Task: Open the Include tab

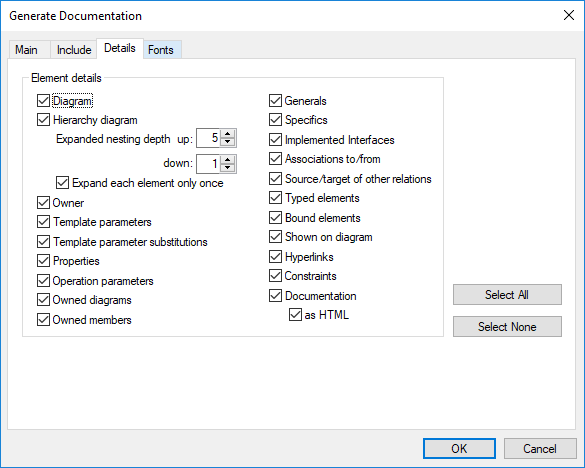Action: point(74,50)
